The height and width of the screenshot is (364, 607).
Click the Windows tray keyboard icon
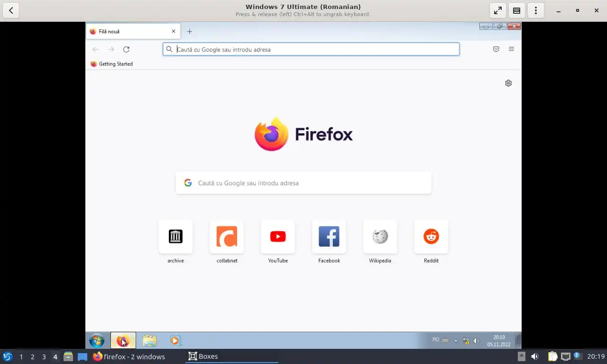point(445,340)
